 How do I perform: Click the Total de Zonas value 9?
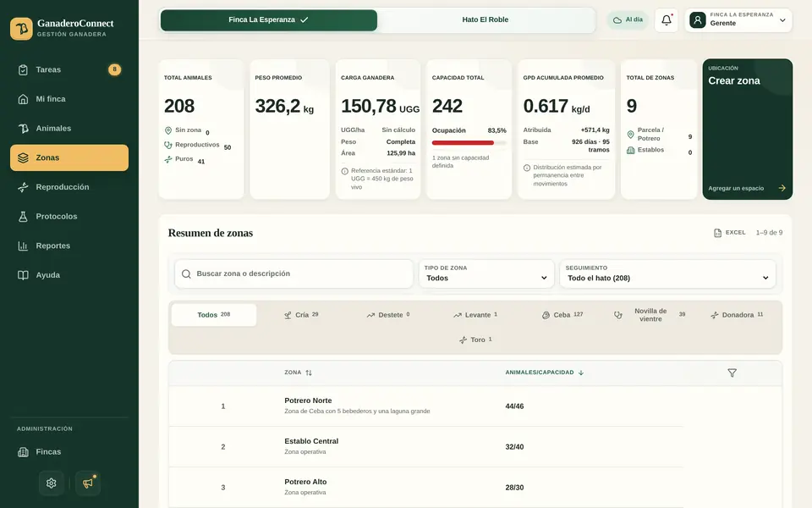click(631, 107)
